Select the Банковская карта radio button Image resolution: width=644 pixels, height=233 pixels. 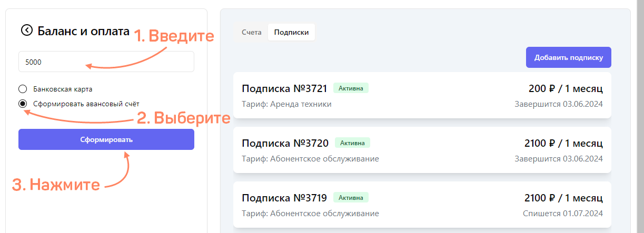pos(22,89)
